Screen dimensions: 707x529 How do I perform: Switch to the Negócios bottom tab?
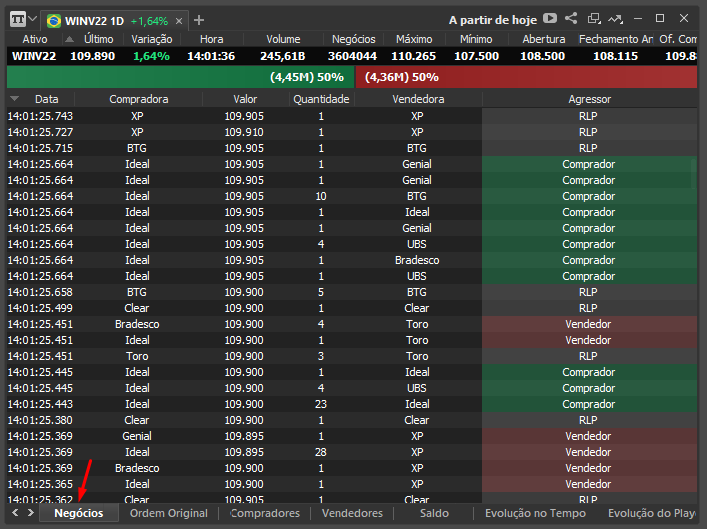pyautogui.click(x=79, y=513)
